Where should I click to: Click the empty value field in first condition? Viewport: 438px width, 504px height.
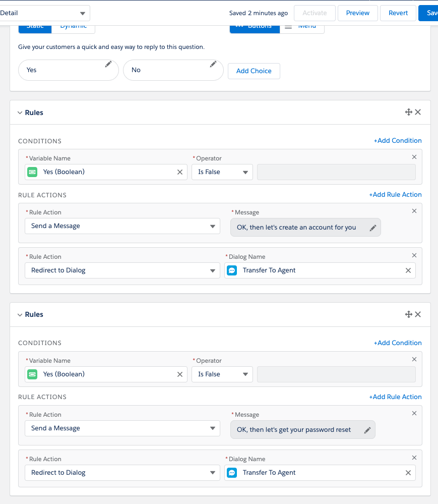point(336,172)
